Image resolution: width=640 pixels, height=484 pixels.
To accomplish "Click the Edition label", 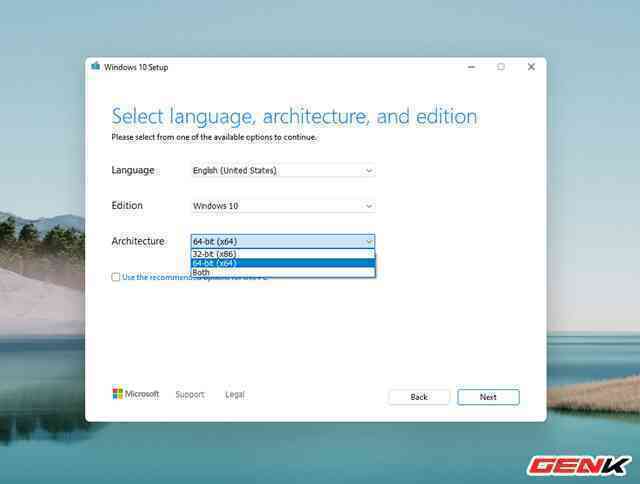I will coord(127,205).
